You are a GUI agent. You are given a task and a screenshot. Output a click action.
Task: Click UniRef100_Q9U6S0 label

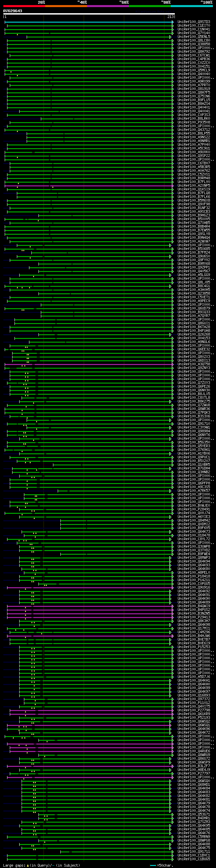[194, 256]
